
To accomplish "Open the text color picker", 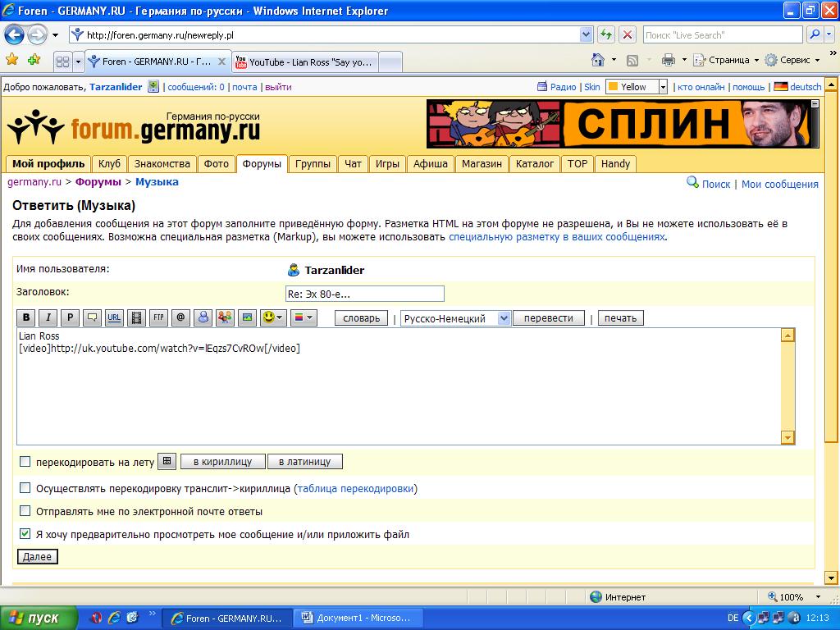I will point(303,317).
